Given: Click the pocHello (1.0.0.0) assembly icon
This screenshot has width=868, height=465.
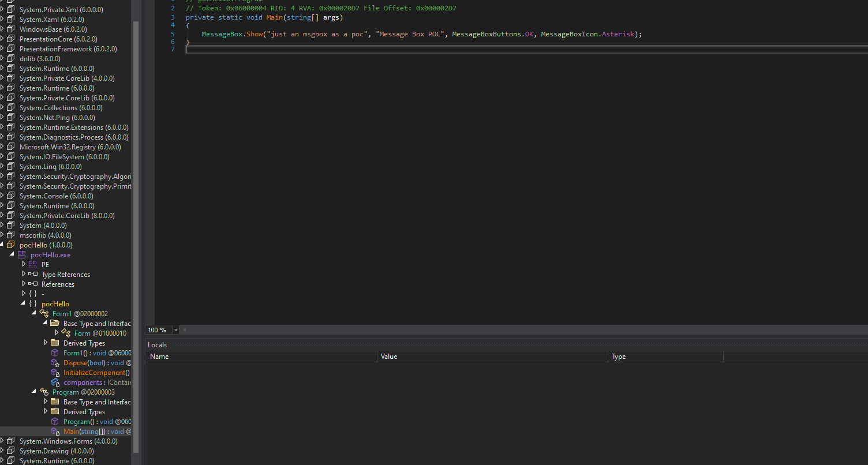Looking at the screenshot, I should (x=11, y=245).
